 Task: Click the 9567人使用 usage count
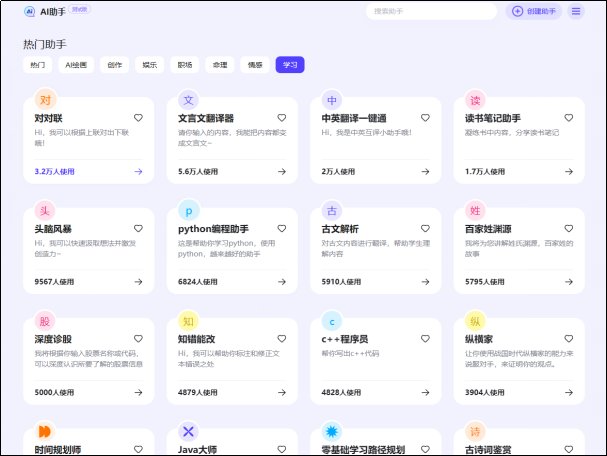(54, 282)
